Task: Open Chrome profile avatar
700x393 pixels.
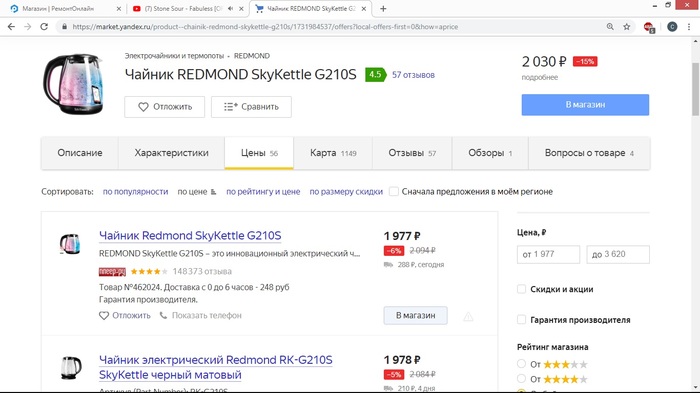Action: click(672, 27)
